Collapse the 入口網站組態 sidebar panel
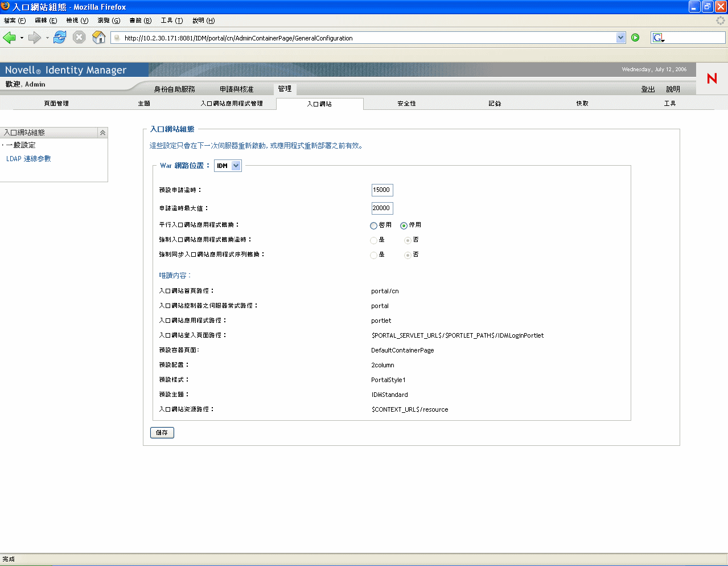728x566 pixels. pyautogui.click(x=102, y=133)
